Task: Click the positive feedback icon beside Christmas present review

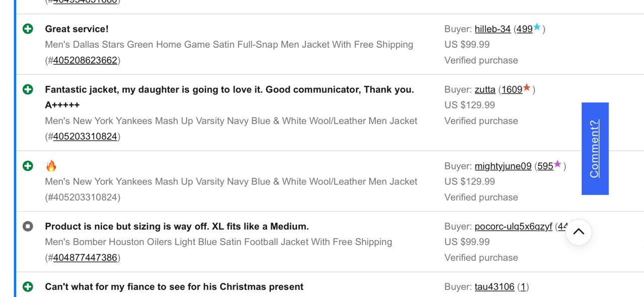Action: pos(28,286)
